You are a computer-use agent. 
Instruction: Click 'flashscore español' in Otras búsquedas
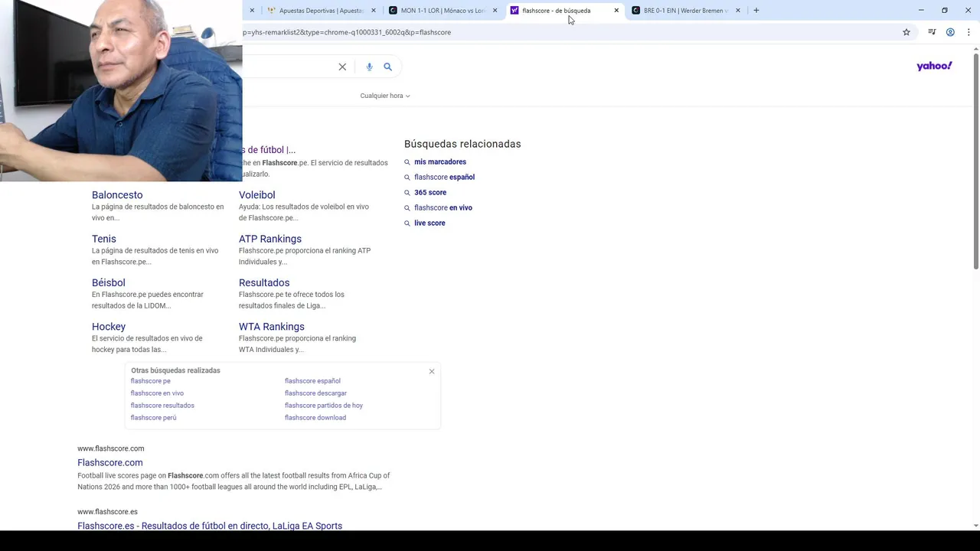312,381
